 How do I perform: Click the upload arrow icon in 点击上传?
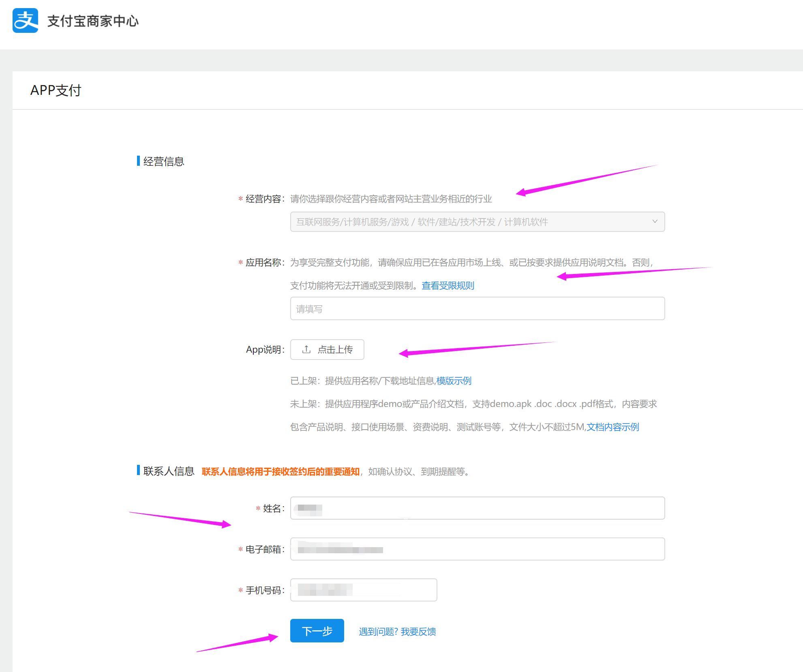[306, 349]
